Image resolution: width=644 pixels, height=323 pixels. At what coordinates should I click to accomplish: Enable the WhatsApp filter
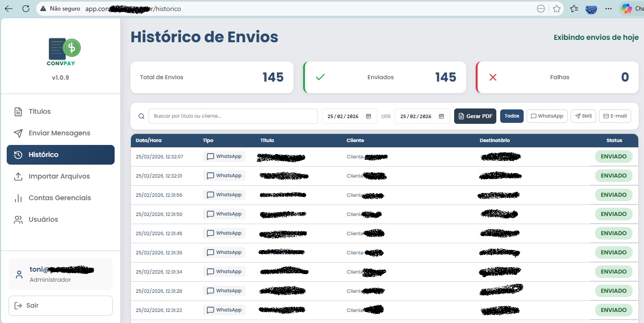pos(547,116)
